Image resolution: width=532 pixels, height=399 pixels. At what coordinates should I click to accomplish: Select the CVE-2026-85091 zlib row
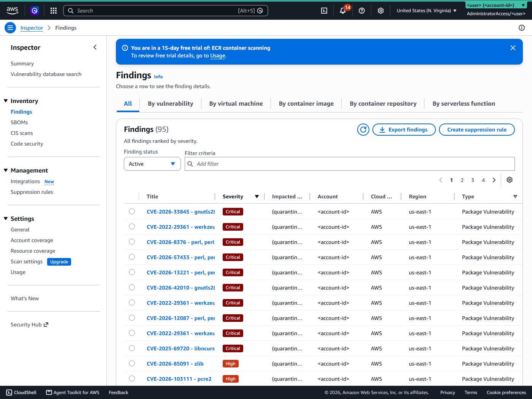[x=132, y=363]
